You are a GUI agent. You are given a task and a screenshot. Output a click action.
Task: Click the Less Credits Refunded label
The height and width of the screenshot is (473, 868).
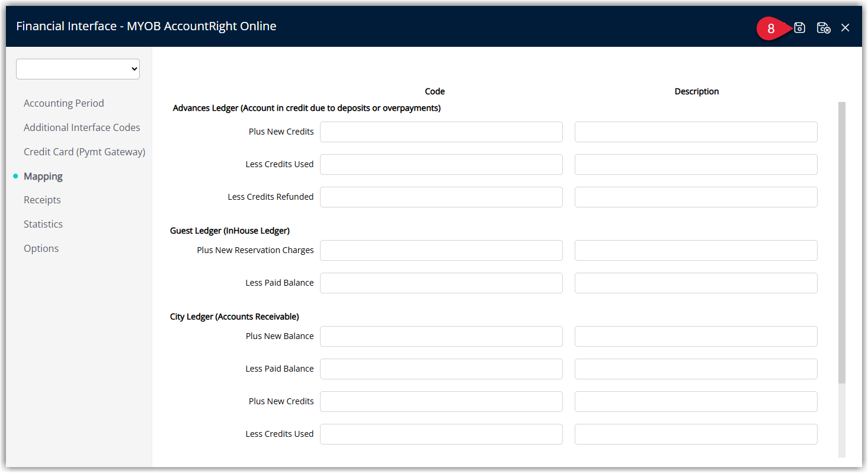(x=271, y=197)
